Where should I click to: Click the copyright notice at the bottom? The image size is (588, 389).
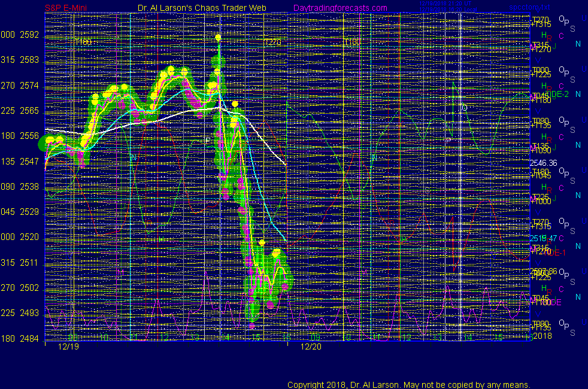pyautogui.click(x=408, y=384)
